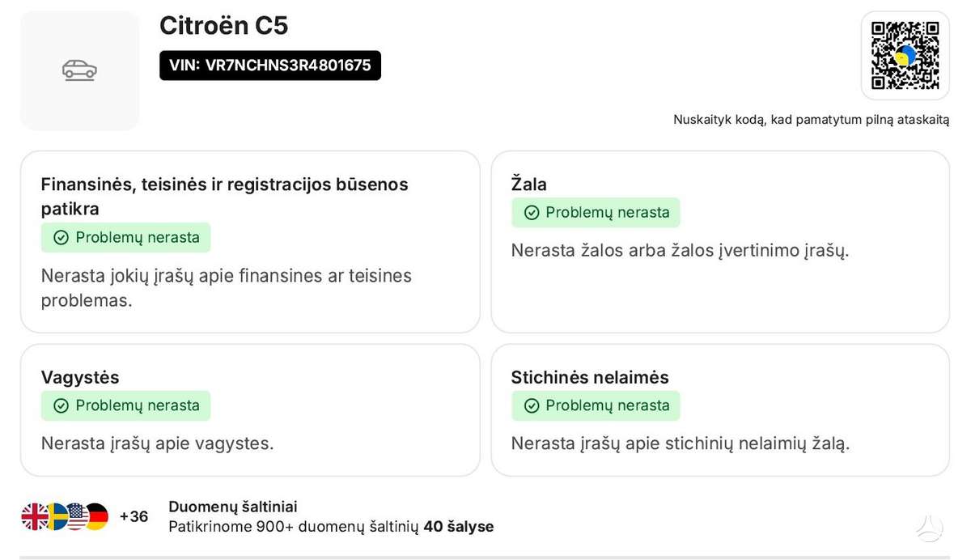Open the Finansinės, teisinės patikra card

pos(250,242)
